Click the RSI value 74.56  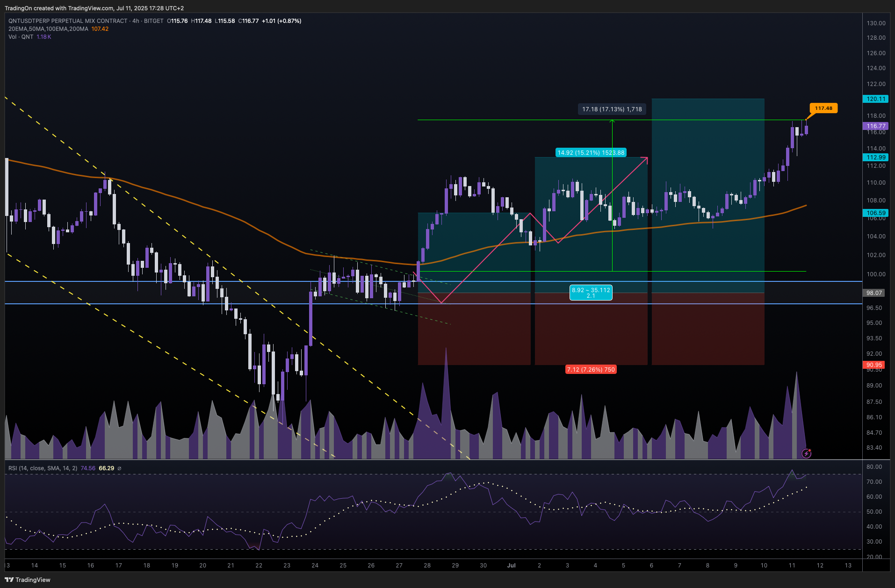(88, 468)
